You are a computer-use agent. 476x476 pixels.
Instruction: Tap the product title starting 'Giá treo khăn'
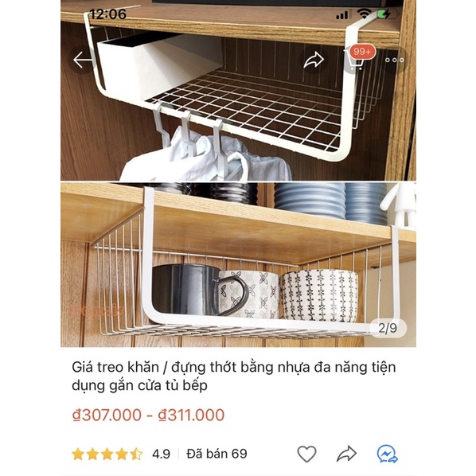[233, 377]
